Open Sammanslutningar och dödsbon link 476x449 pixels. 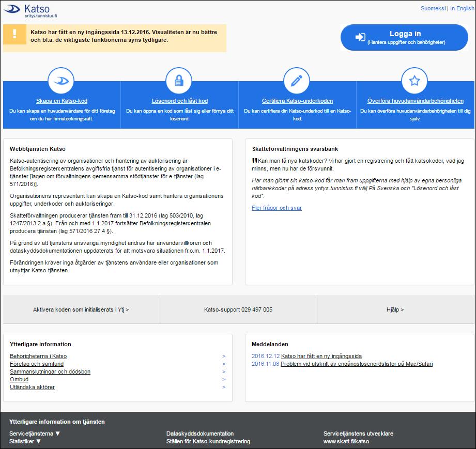(50, 371)
